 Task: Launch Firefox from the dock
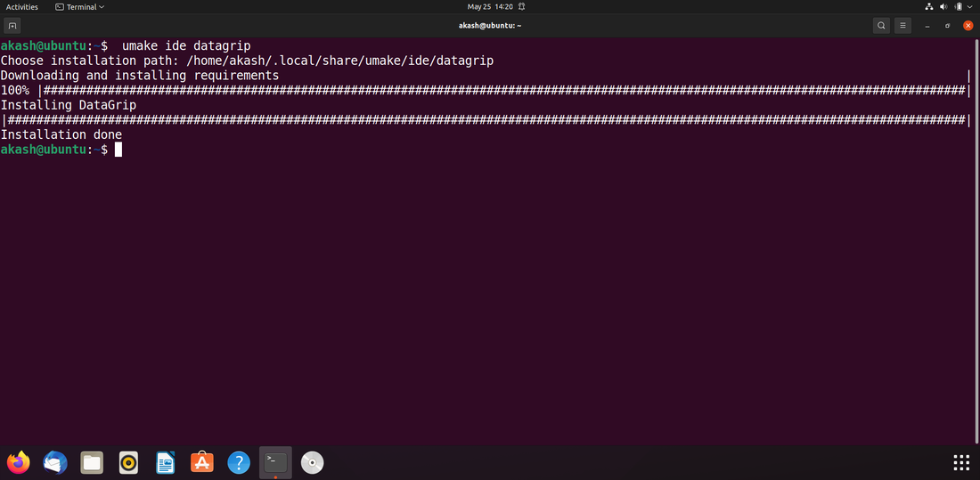pos(19,462)
